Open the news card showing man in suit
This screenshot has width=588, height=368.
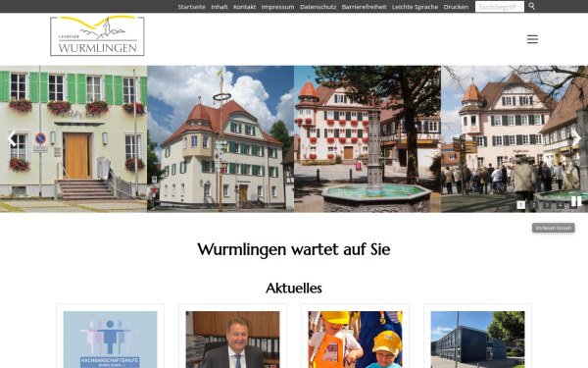[x=232, y=336]
